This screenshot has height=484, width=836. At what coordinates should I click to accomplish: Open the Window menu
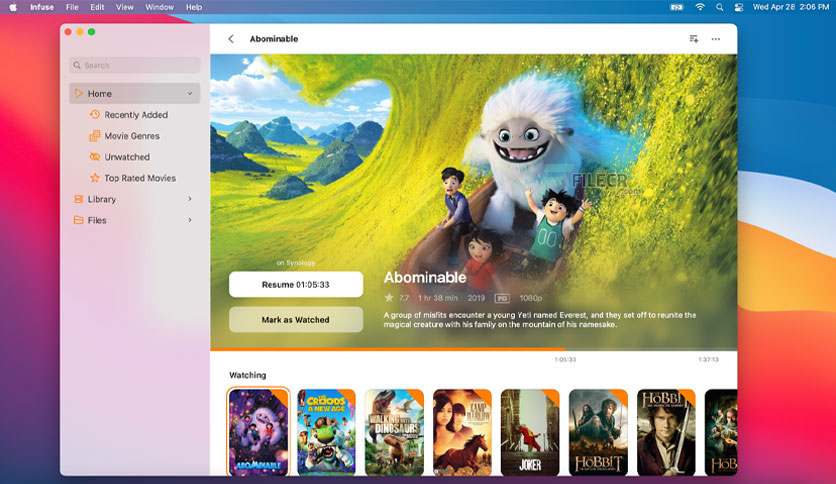tap(159, 7)
